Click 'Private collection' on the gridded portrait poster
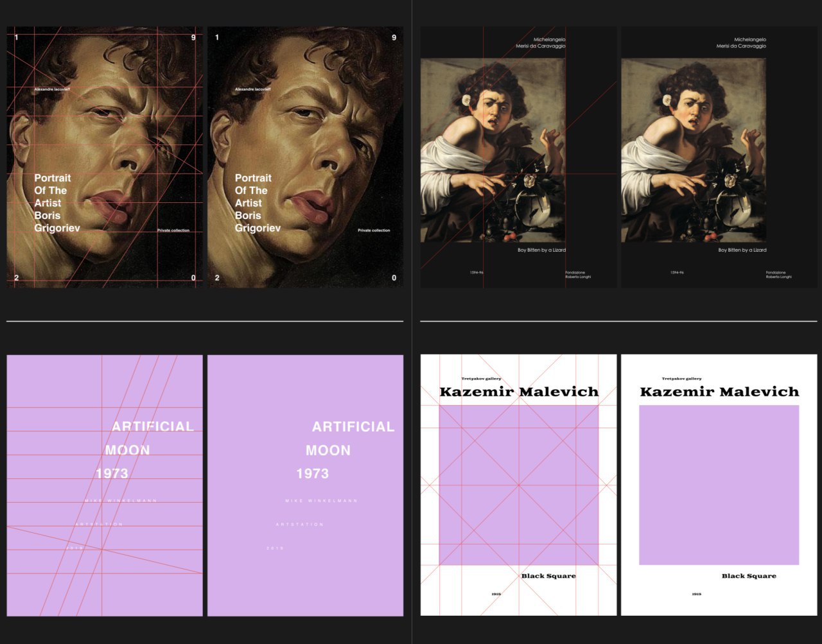The image size is (822, 644). pyautogui.click(x=173, y=230)
